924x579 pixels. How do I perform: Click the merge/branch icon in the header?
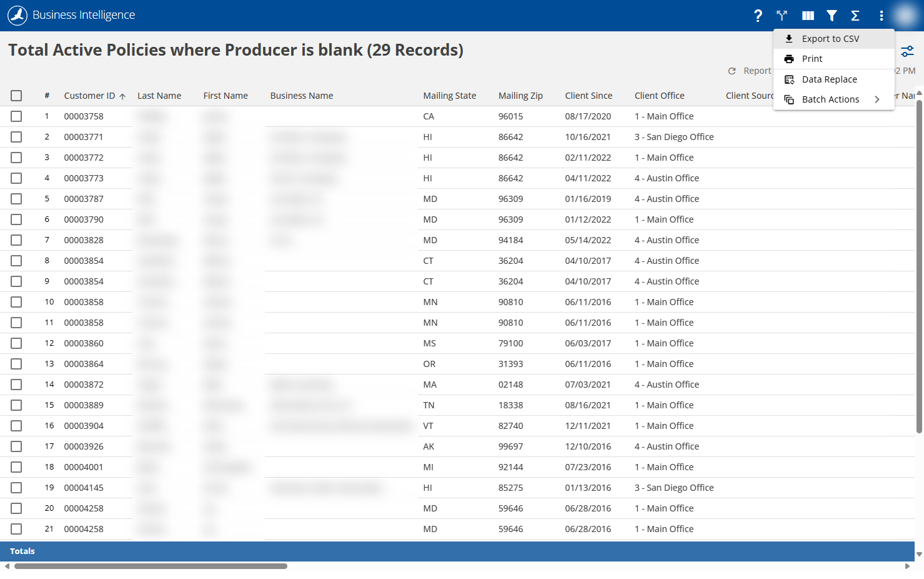click(782, 16)
